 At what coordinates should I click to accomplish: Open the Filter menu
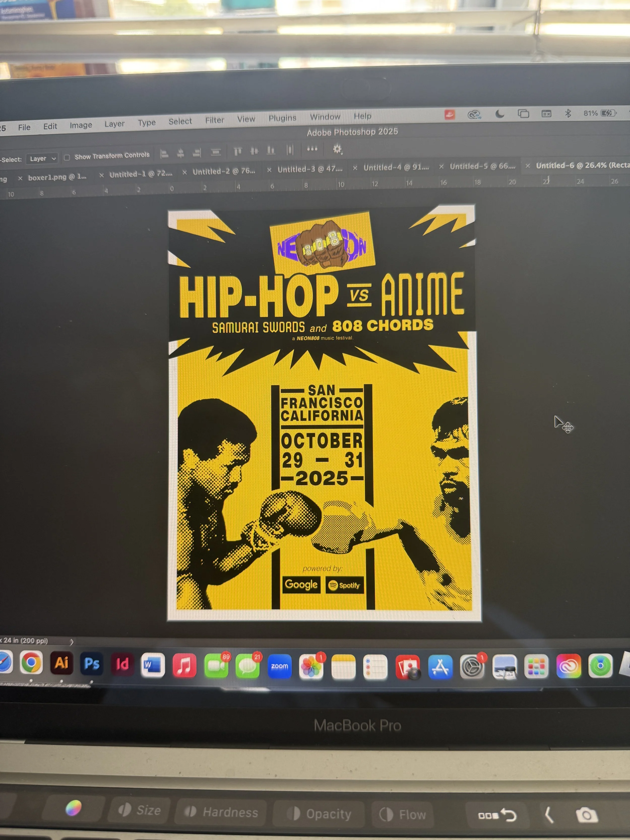214,120
